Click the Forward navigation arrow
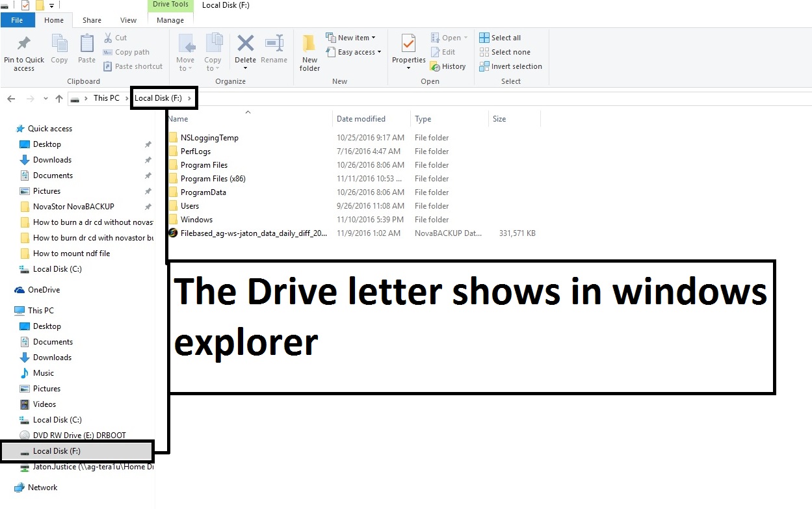Image resolution: width=812 pixels, height=509 pixels. (x=30, y=98)
